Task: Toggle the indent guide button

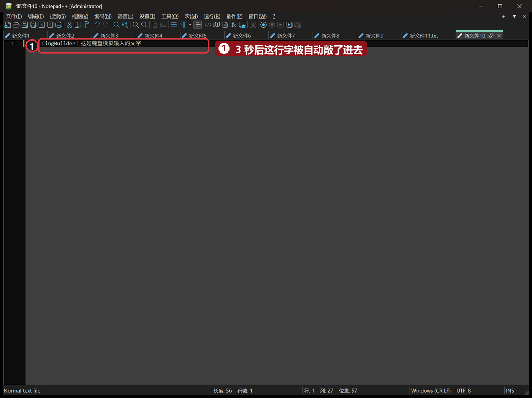Action: 198,25
